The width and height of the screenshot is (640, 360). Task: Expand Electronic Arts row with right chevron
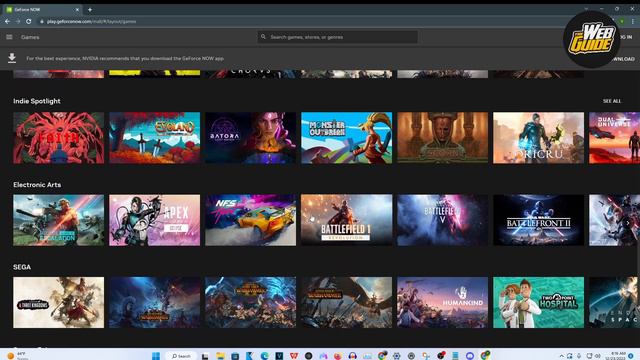tap(628, 223)
